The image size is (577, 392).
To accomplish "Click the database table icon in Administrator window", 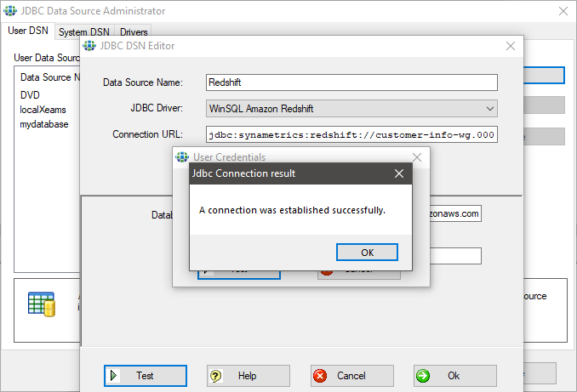I will pos(42,304).
